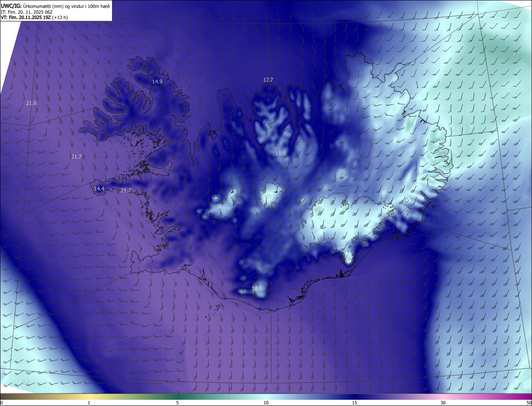Click the 14.9 value over the Westfjords

coord(157,82)
